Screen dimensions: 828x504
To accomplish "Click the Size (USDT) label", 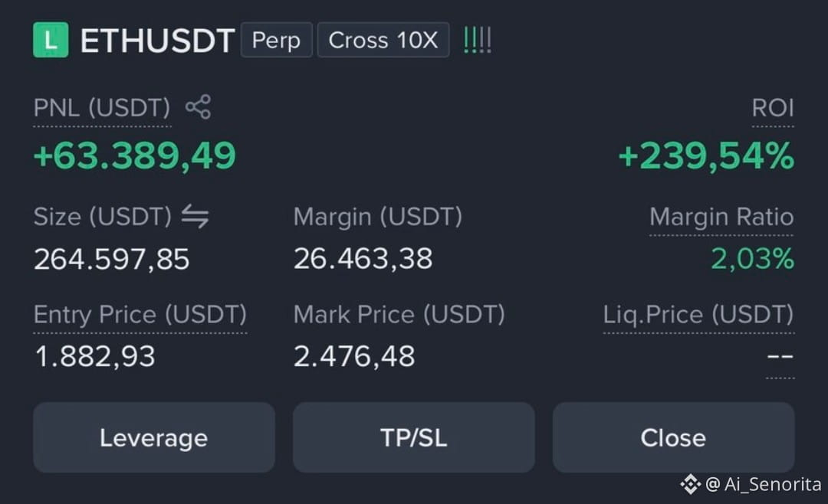I will point(103,217).
